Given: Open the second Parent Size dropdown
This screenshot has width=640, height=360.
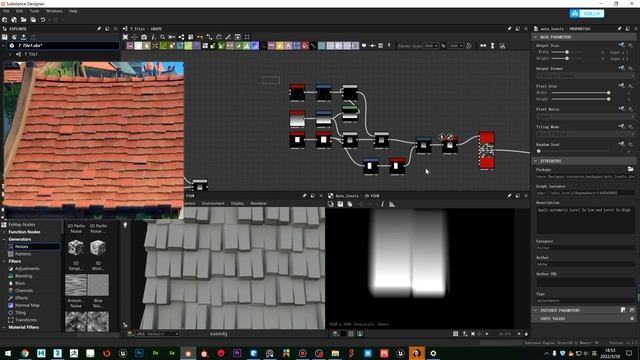Looking at the screenshot, I should 455,46.
